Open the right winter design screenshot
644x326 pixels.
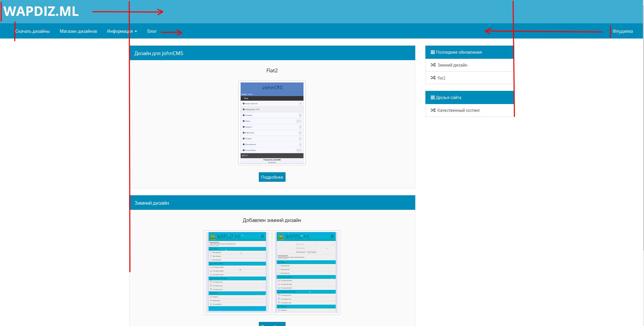[306, 272]
